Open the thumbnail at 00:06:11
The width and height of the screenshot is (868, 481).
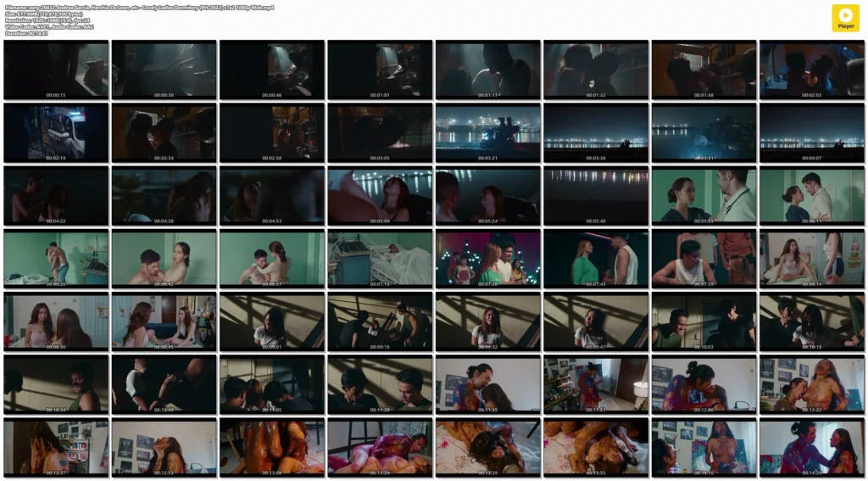pos(812,195)
